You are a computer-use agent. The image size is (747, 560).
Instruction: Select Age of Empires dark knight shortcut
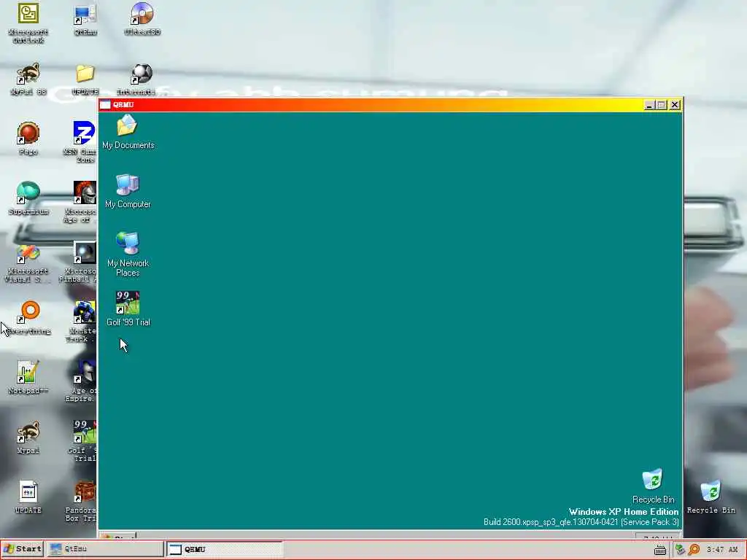[x=82, y=381]
